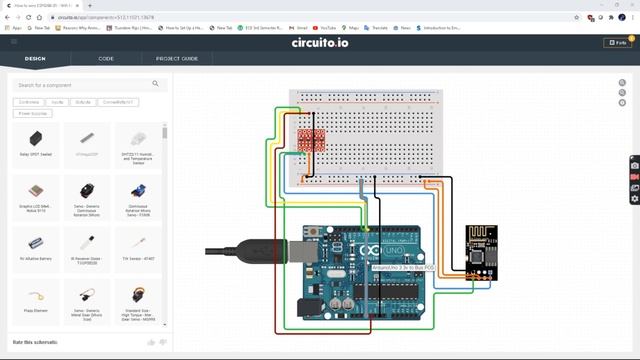The image size is (640, 360).
Task: Open the Gmail bookmark
Action: pos(298,28)
